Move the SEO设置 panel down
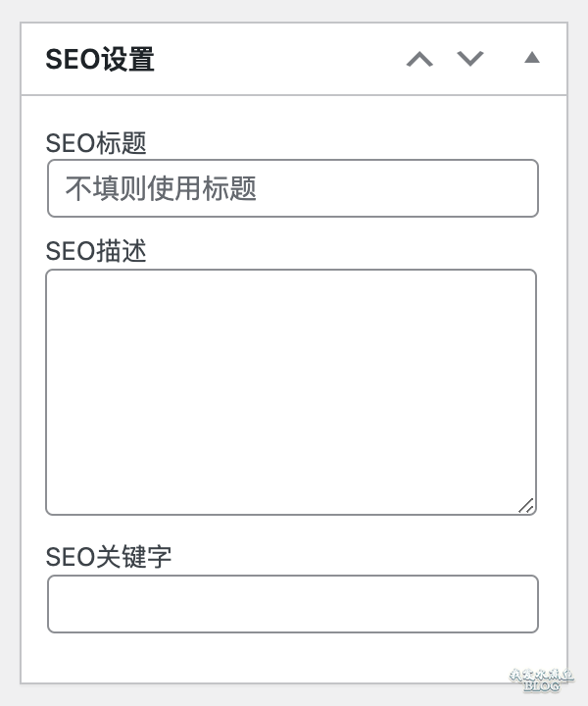 pyautogui.click(x=470, y=59)
